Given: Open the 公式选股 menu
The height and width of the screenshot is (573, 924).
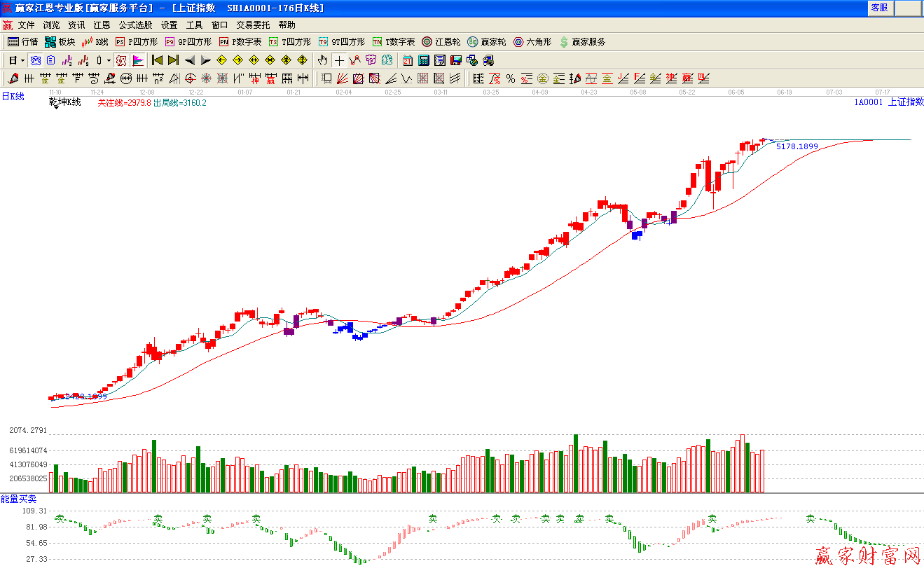Looking at the screenshot, I should [x=135, y=25].
